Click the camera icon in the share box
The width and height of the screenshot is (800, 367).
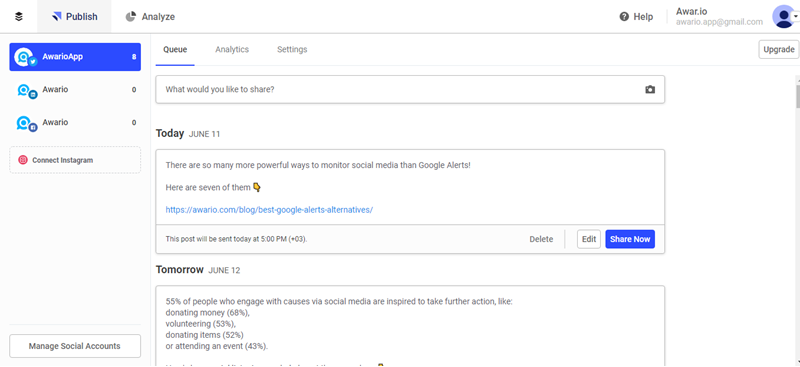[649, 89]
